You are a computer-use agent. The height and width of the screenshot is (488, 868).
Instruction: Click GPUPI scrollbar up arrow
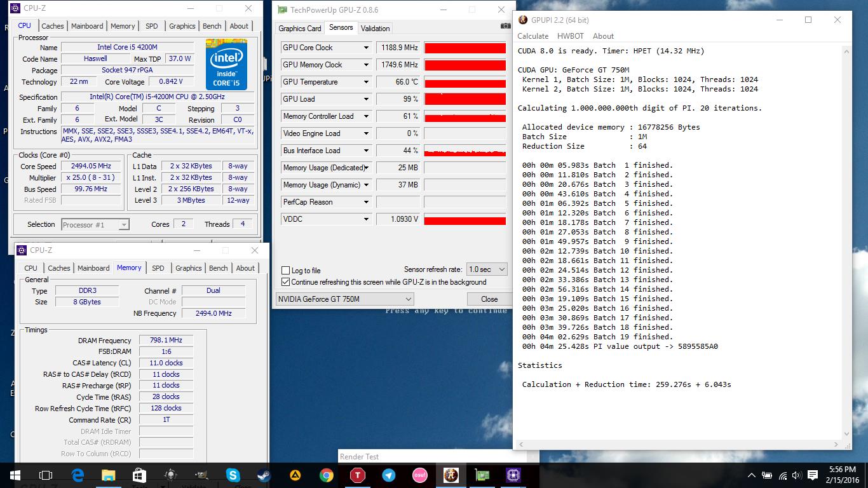pyautogui.click(x=845, y=51)
